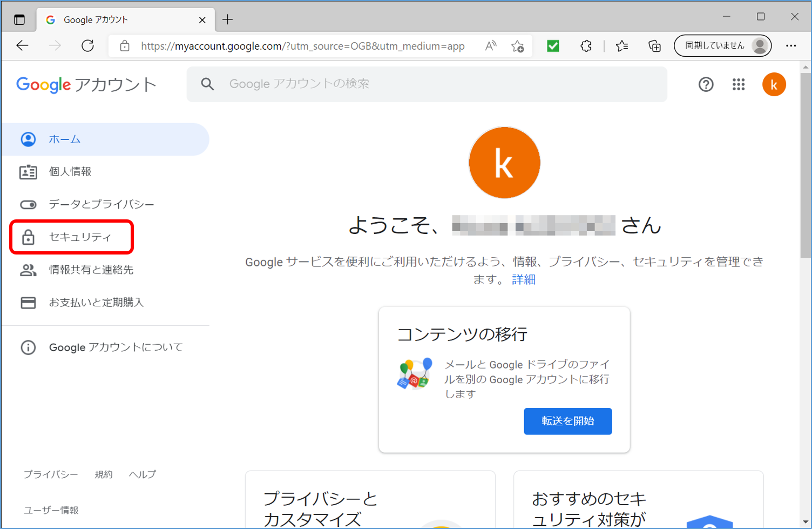Open the extensions puzzle icon
Viewport: 812px width, 529px height.
pyautogui.click(x=586, y=46)
